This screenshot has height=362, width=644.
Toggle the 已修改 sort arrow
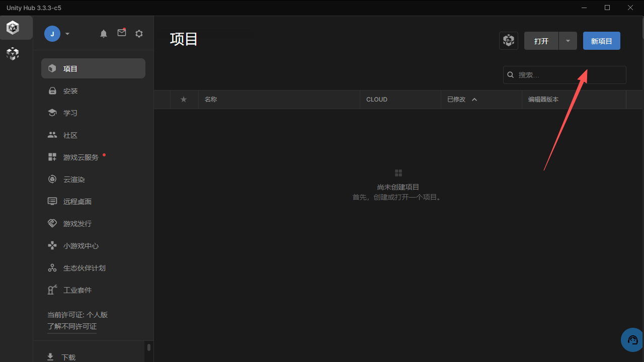[x=474, y=100]
